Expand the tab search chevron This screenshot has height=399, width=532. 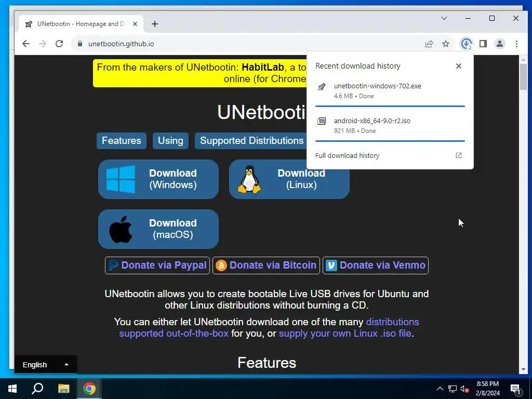point(444,18)
